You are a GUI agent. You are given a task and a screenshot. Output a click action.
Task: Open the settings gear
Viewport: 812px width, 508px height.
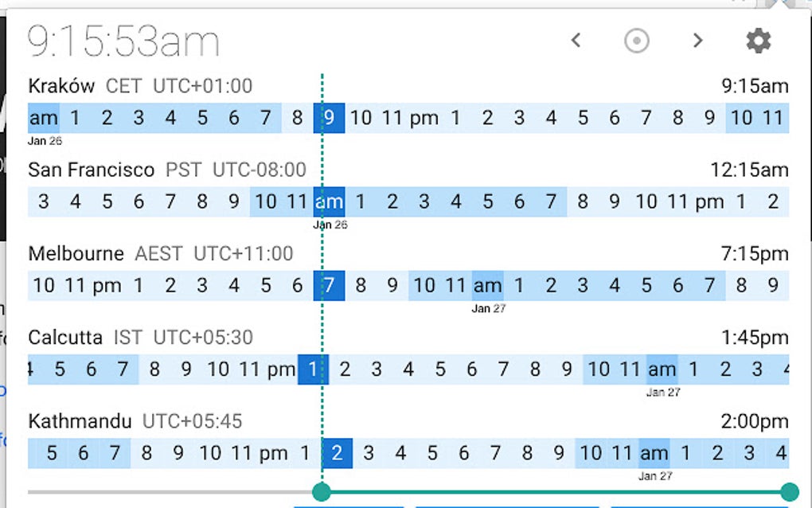point(758,40)
